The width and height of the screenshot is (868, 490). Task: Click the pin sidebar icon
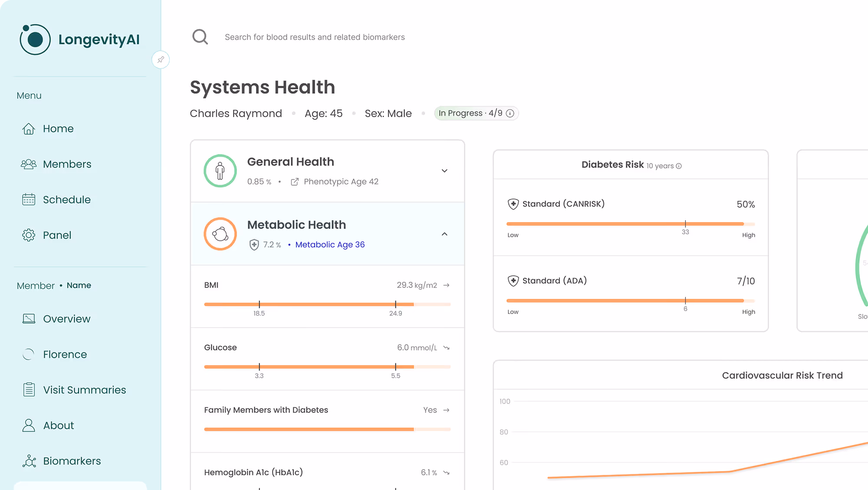point(161,60)
